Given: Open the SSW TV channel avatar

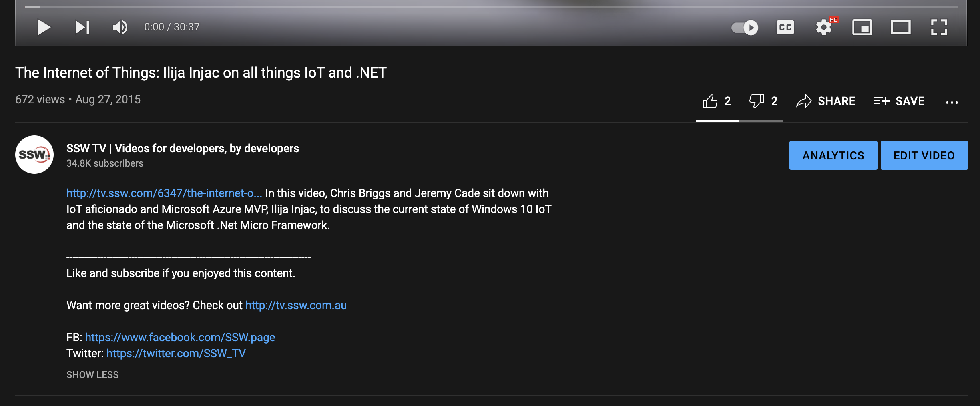Looking at the screenshot, I should (x=34, y=155).
